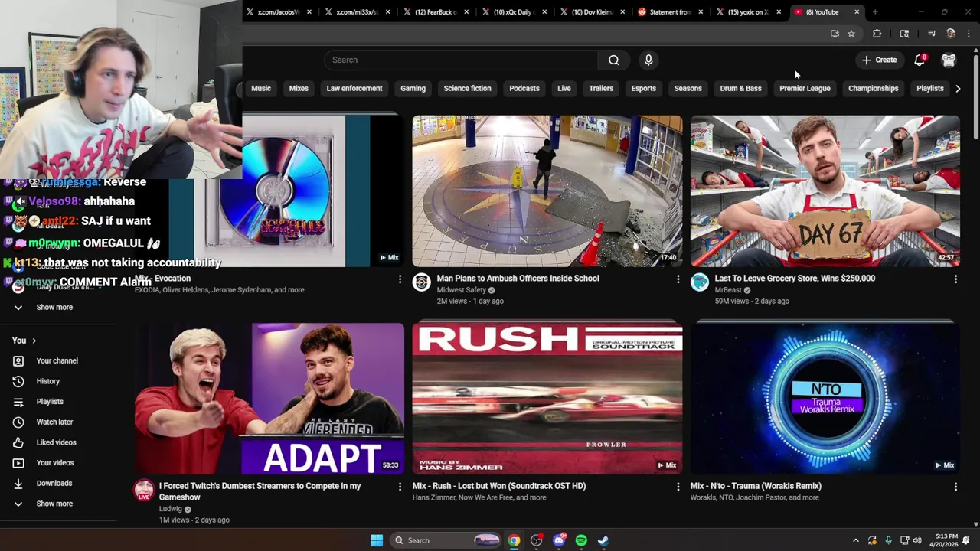
Task: Select the Law enforcement chip
Action: [354, 88]
